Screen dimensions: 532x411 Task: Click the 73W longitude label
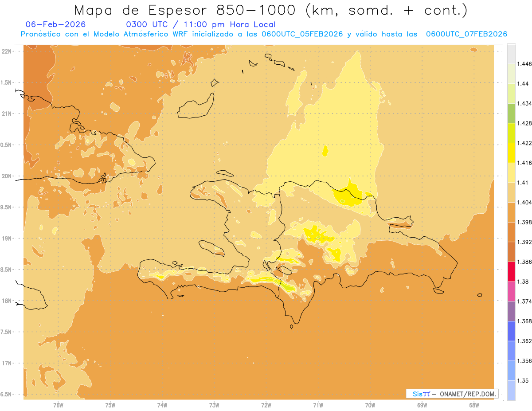pyautogui.click(x=214, y=405)
